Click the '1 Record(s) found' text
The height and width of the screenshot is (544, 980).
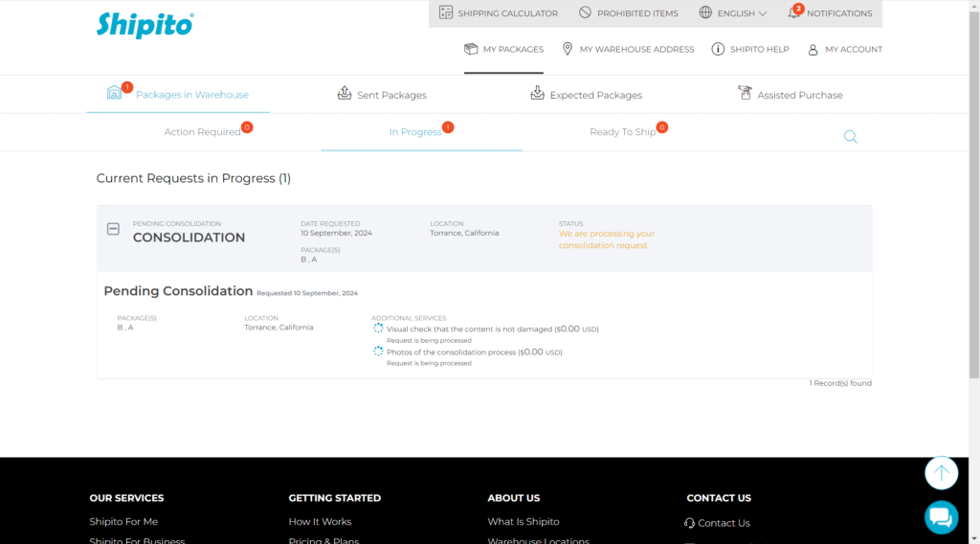coord(840,383)
